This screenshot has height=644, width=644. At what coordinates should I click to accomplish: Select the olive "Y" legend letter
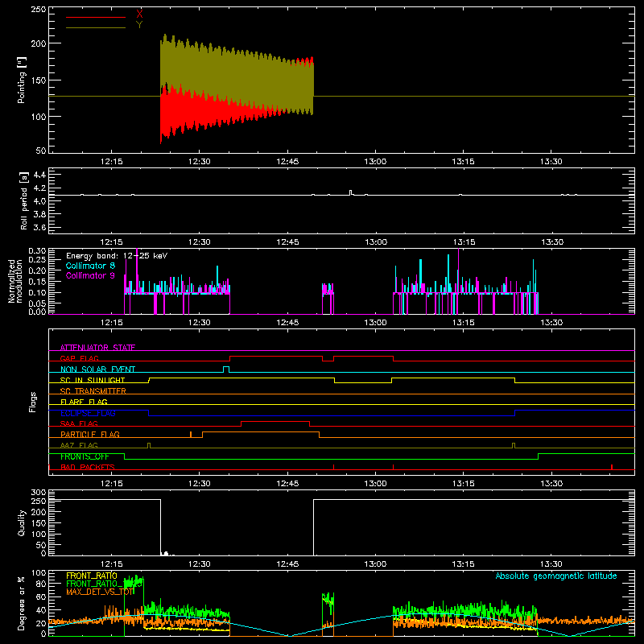coord(139,25)
